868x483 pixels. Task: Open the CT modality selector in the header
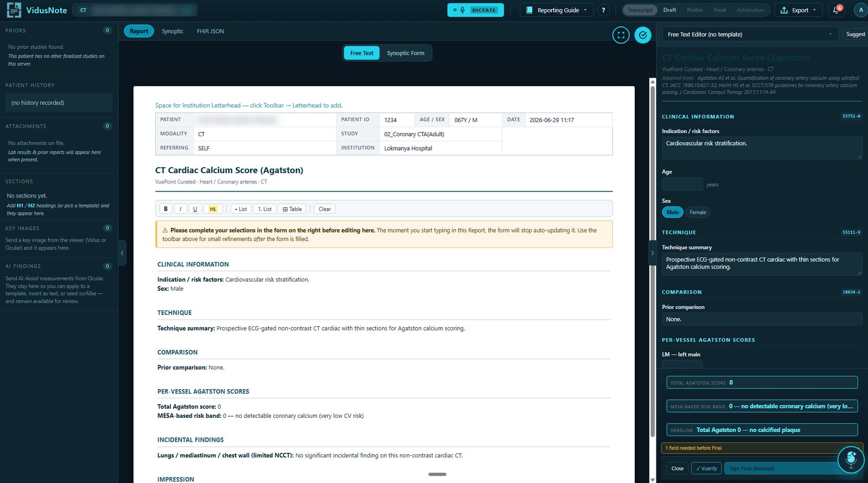pyautogui.click(x=83, y=10)
